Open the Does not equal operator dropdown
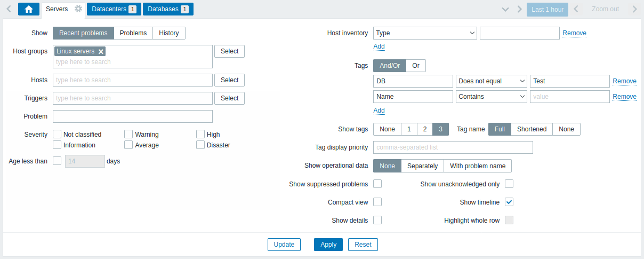Image resolution: width=644 pixels, height=259 pixels. click(x=491, y=81)
